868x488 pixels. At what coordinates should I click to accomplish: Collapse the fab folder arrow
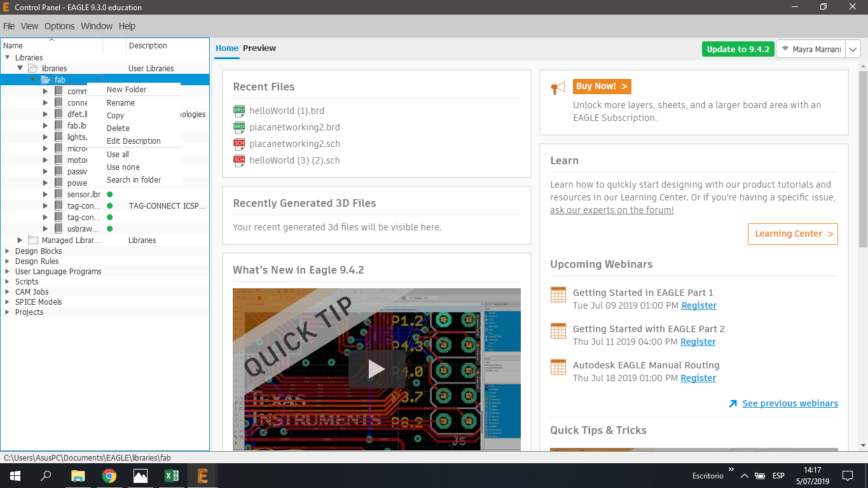[x=33, y=80]
